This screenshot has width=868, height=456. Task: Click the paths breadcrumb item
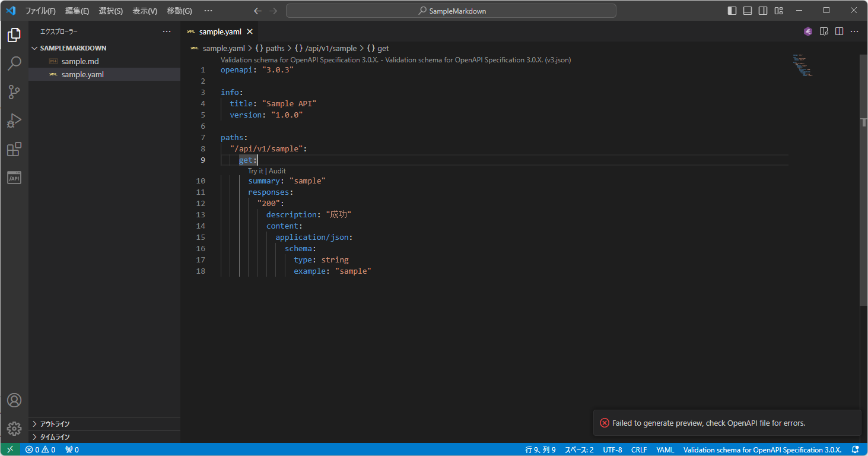[x=275, y=48]
